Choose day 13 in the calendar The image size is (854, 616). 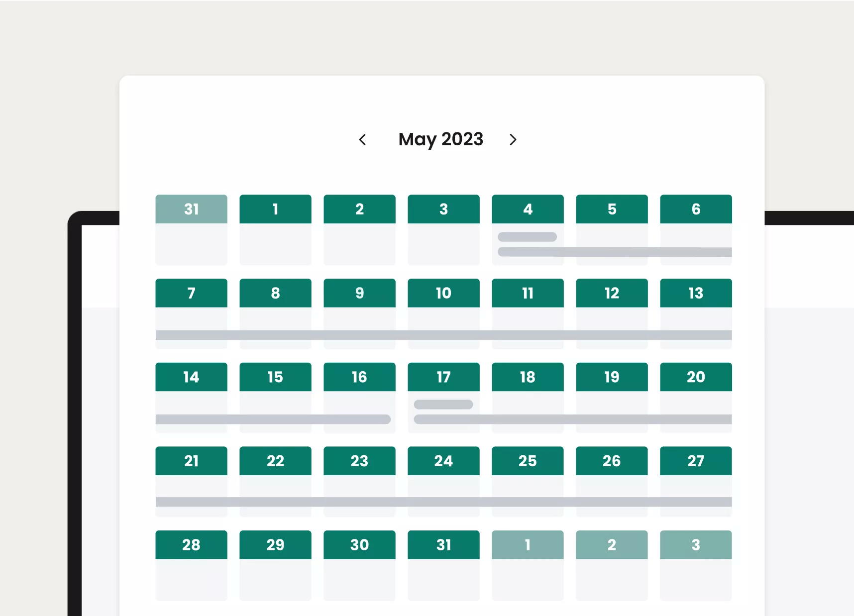(696, 293)
